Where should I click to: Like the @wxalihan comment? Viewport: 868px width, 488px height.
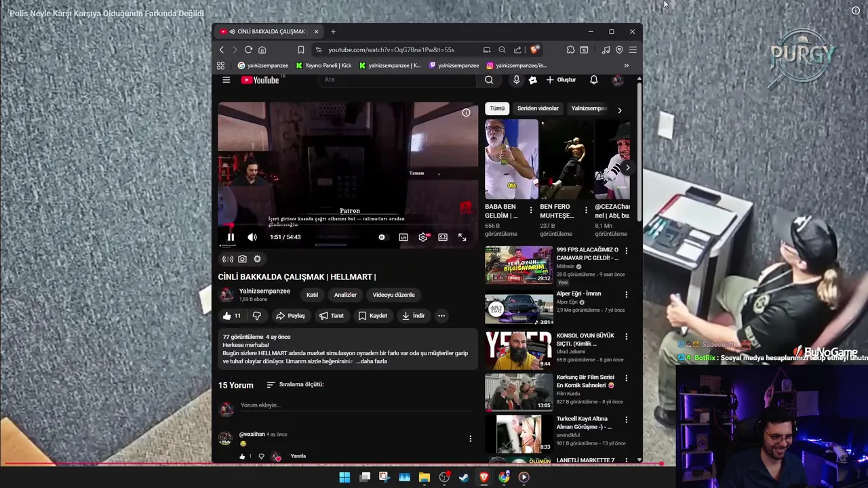point(242,457)
